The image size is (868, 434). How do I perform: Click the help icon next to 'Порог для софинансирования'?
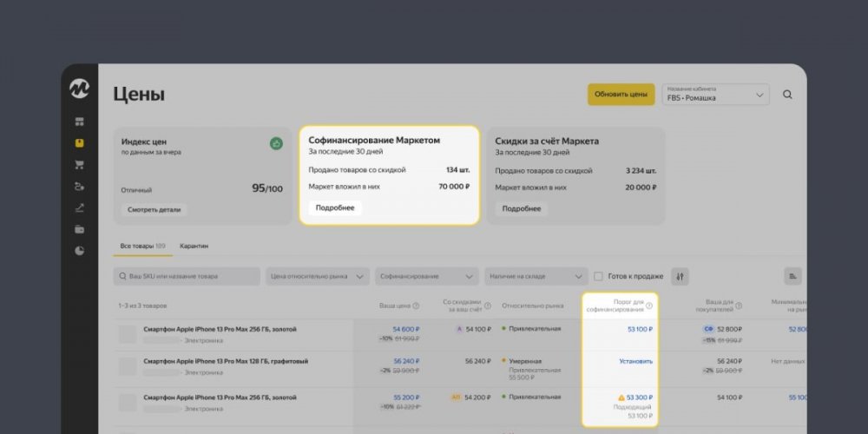649,306
